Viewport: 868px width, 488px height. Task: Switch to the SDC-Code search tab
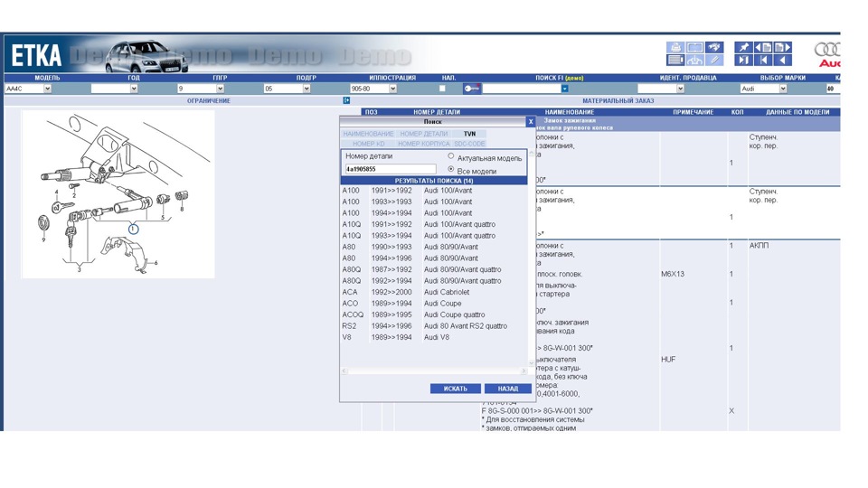click(469, 144)
